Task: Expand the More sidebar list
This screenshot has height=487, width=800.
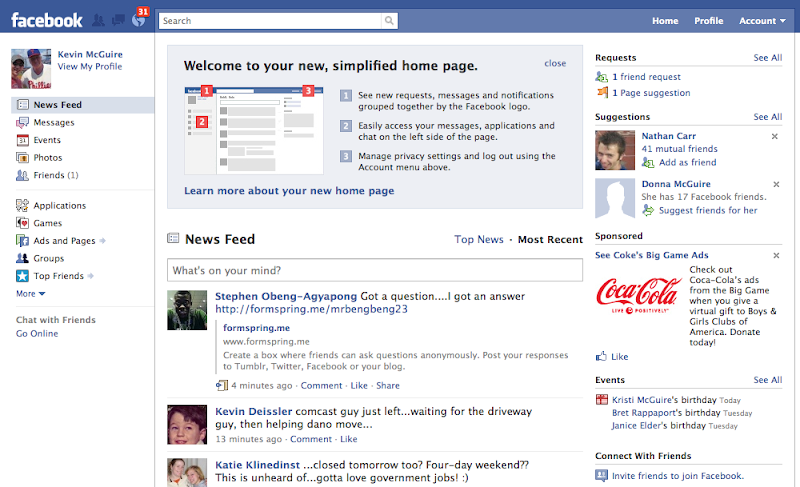Action: (x=31, y=294)
